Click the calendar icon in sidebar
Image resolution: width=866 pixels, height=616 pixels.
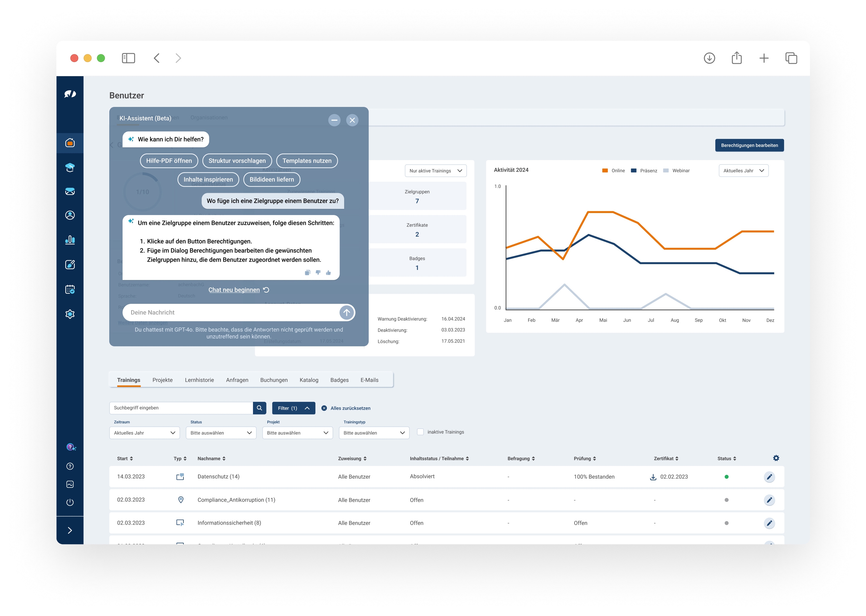[70, 289]
